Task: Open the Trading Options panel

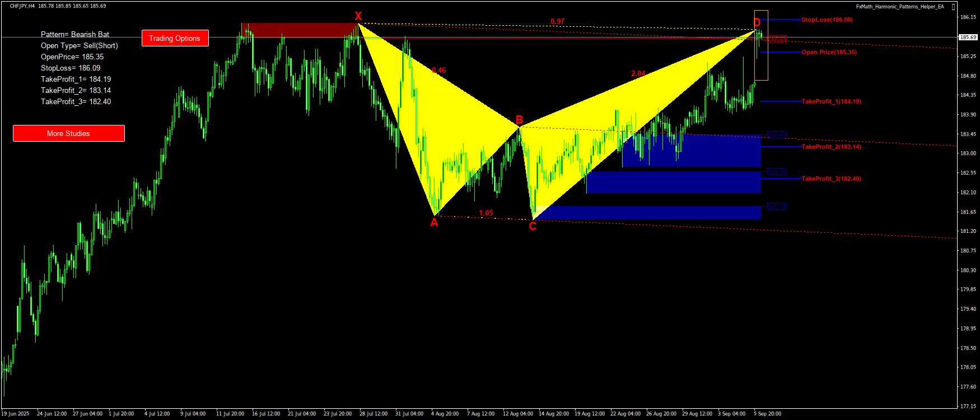Action: point(175,38)
